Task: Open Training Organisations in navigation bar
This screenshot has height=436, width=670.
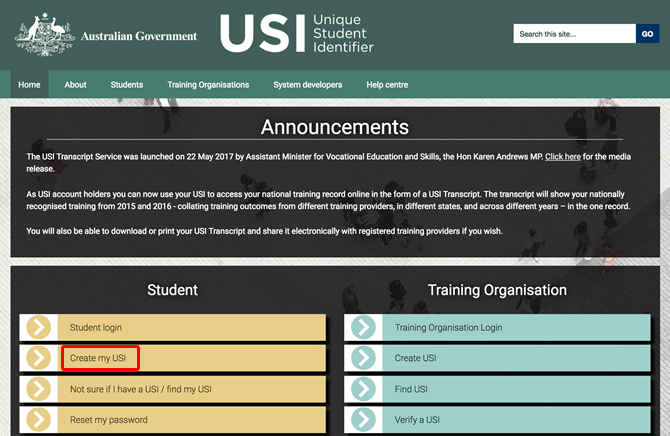Action: click(208, 85)
